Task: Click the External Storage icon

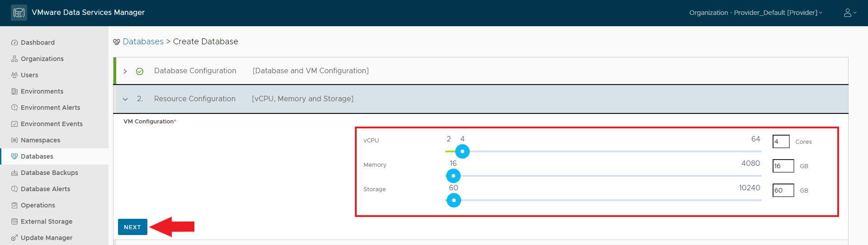Action: [14, 221]
